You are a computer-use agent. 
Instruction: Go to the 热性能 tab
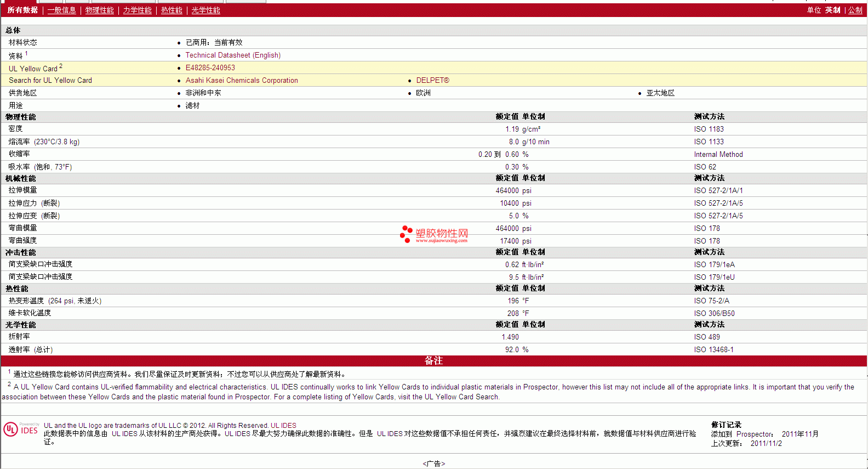(172, 10)
